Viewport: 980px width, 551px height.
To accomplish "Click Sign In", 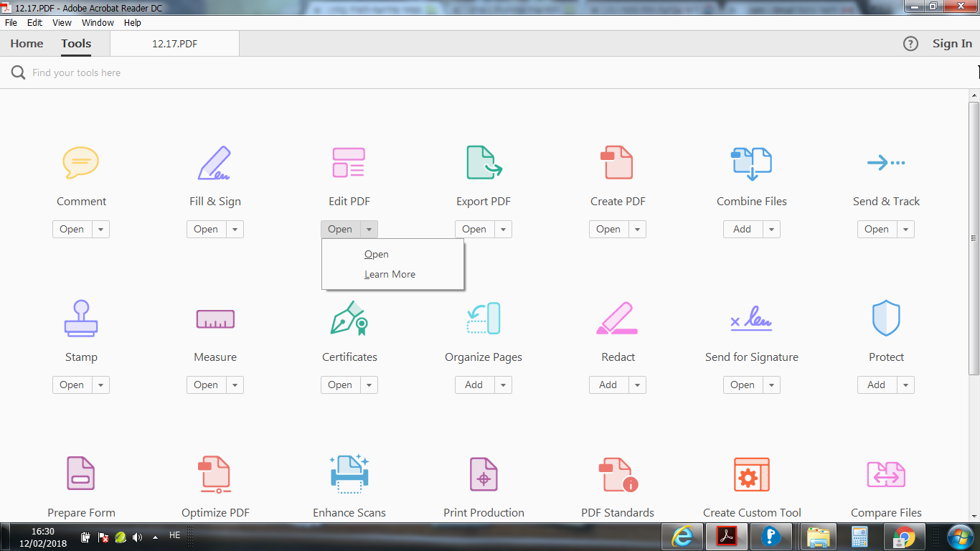I will 952,44.
